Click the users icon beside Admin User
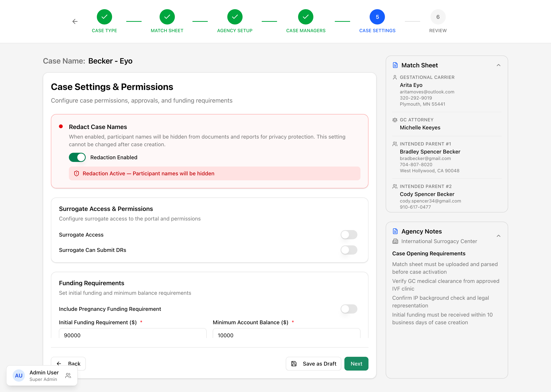551x392 pixels. (x=68, y=376)
